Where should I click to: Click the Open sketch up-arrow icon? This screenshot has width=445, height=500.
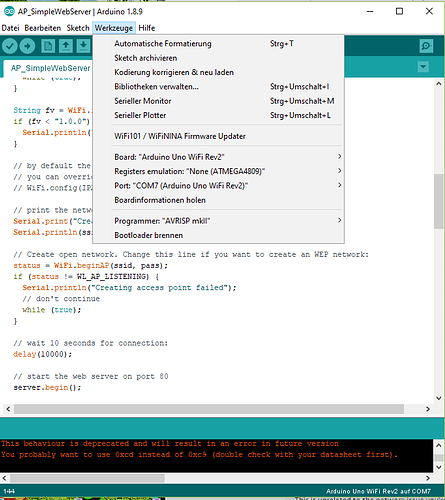point(66,46)
